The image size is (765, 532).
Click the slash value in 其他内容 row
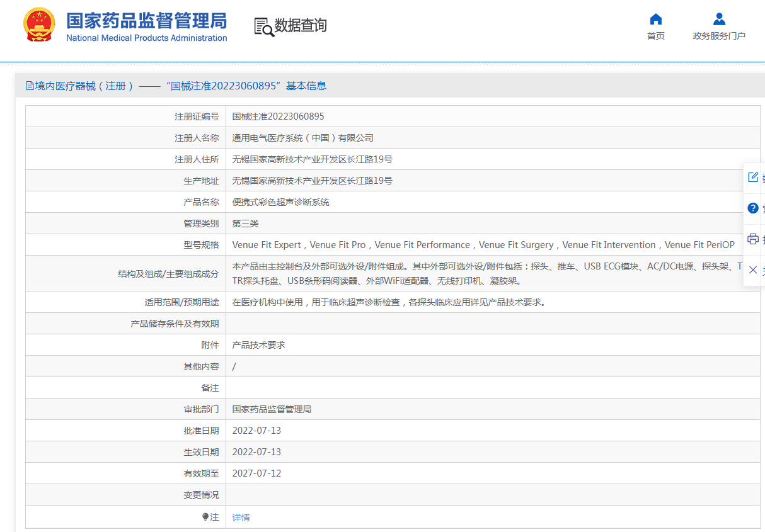pos(234,366)
